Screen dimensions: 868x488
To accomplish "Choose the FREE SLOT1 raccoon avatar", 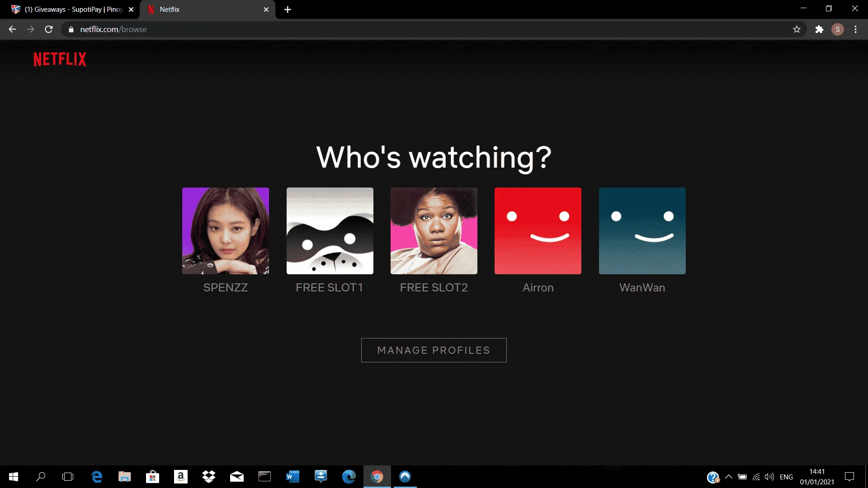I will [330, 231].
